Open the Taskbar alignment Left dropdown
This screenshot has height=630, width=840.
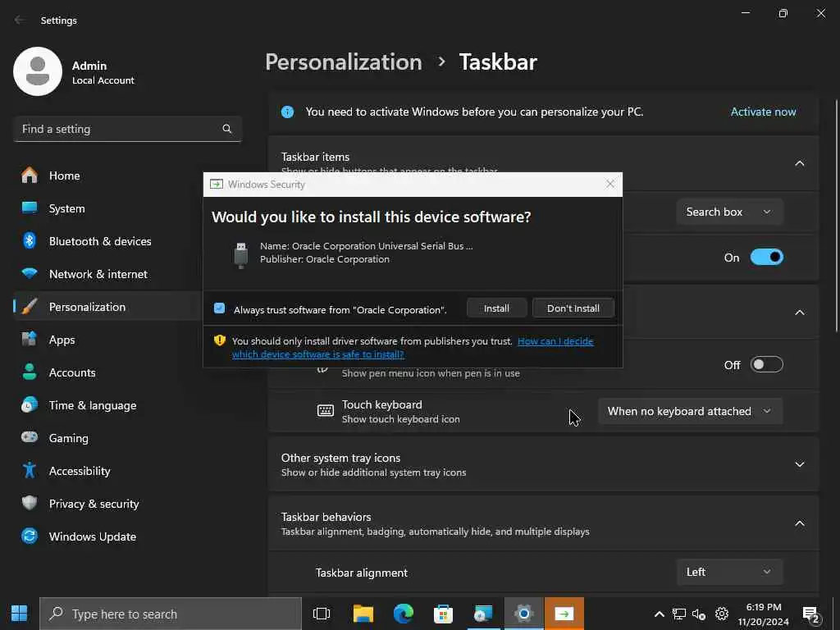(x=729, y=572)
